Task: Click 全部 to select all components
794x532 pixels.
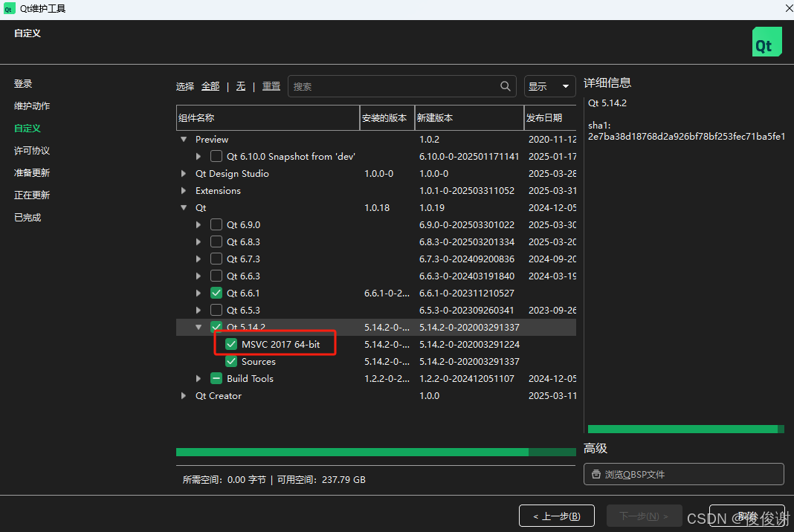Action: (x=210, y=85)
